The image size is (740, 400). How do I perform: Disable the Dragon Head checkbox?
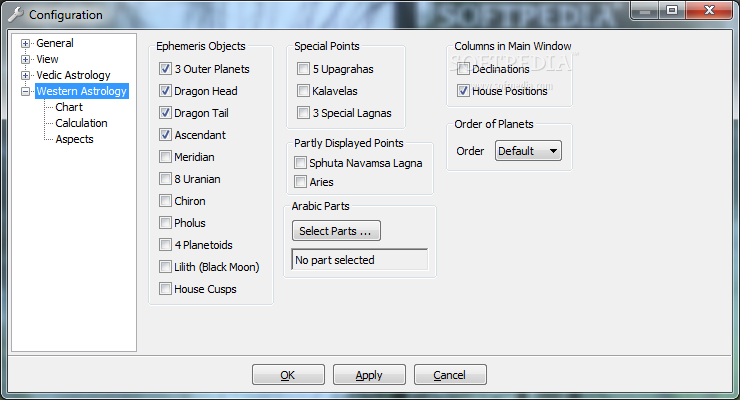[165, 91]
